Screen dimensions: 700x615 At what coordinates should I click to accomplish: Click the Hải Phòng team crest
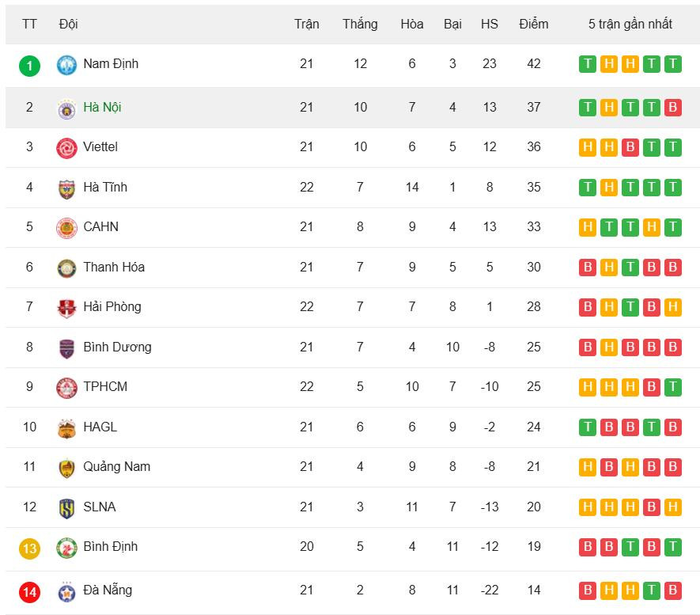(x=66, y=308)
